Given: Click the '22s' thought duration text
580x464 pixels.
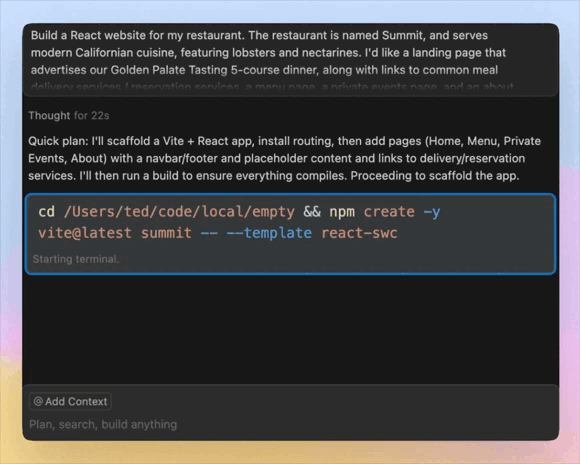Looking at the screenshot, I should tap(100, 116).
